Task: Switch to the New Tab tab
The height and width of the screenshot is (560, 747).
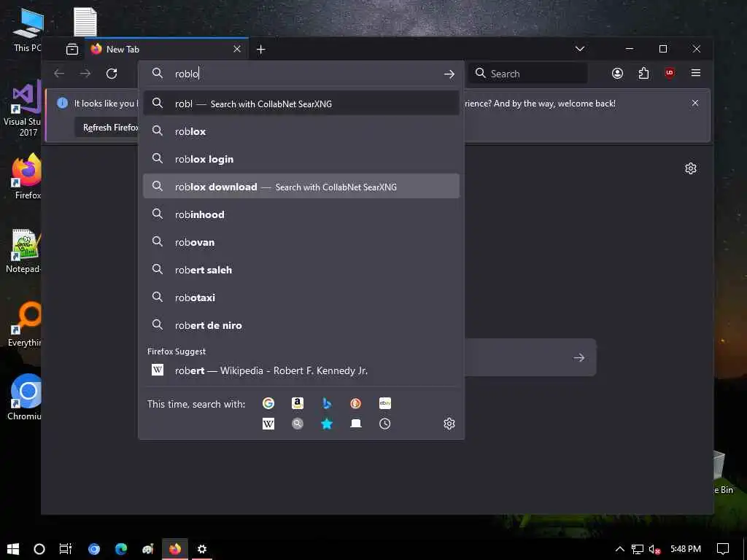Action: coord(166,49)
